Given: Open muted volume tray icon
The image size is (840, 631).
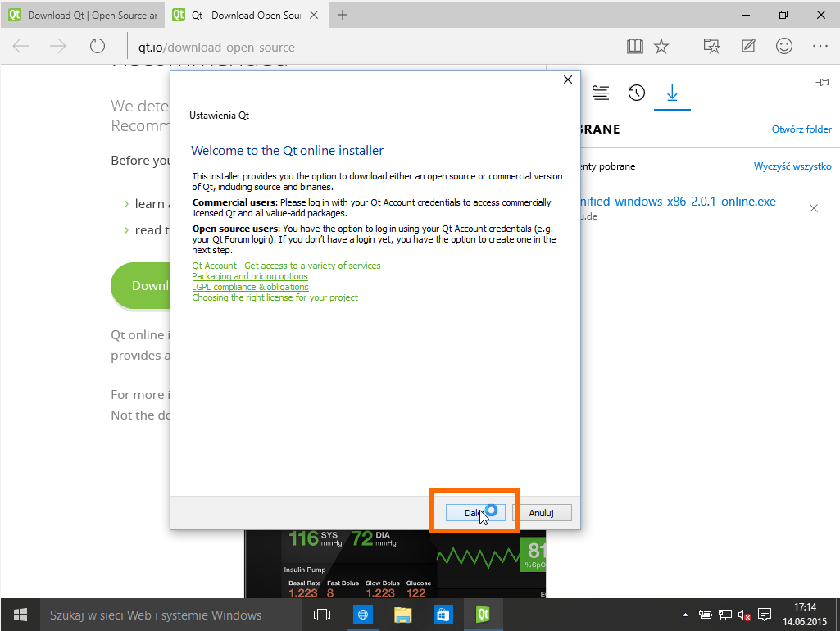Looking at the screenshot, I should [x=744, y=615].
